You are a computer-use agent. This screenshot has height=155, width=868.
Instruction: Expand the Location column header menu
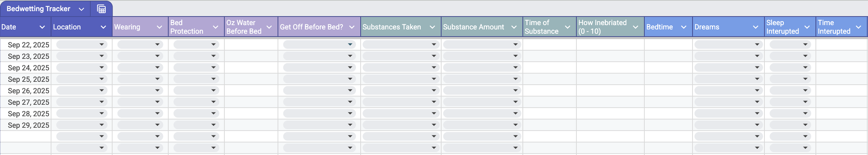[x=103, y=27]
